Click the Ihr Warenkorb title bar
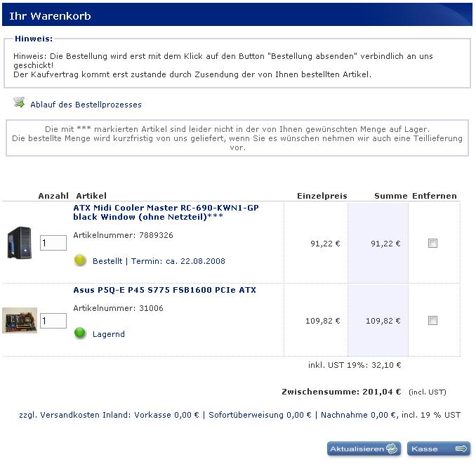The height and width of the screenshot is (464, 476). click(x=51, y=15)
